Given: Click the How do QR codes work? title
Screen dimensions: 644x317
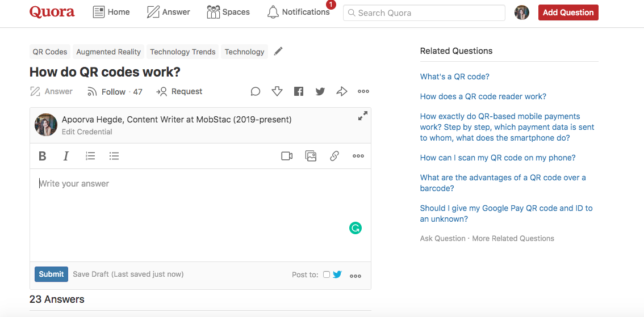Looking at the screenshot, I should [x=105, y=72].
